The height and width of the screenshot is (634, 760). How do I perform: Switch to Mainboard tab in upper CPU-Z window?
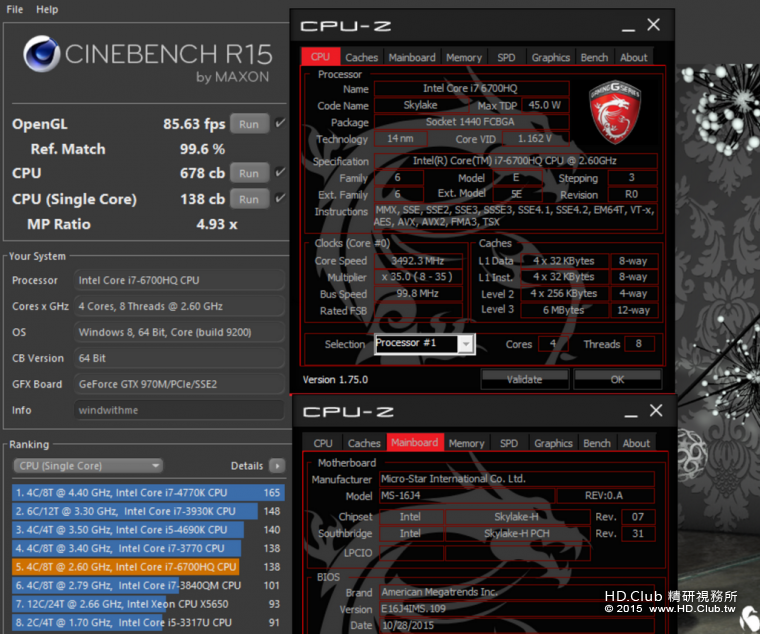[412, 57]
